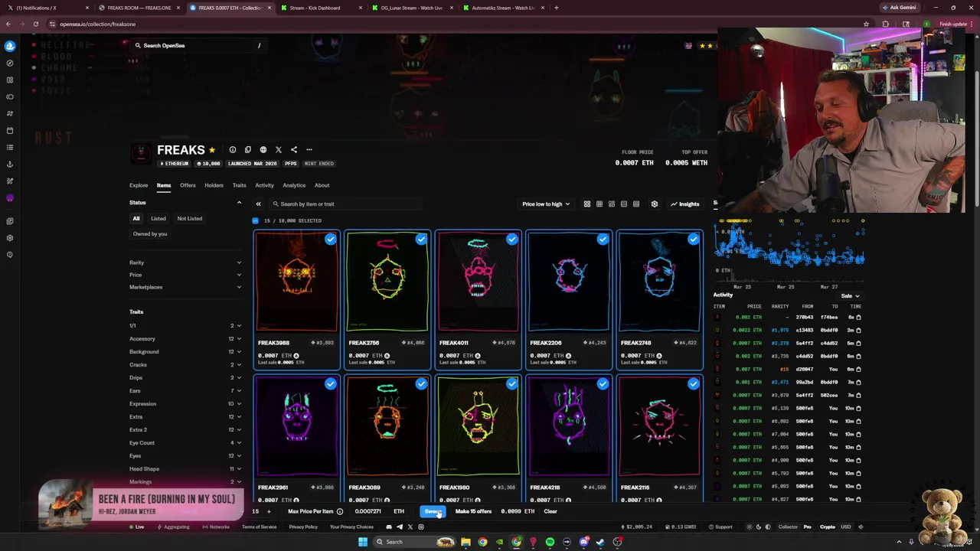Screen dimensions: 980x551
Task: Open Terms of Service link
Action: pos(260,527)
